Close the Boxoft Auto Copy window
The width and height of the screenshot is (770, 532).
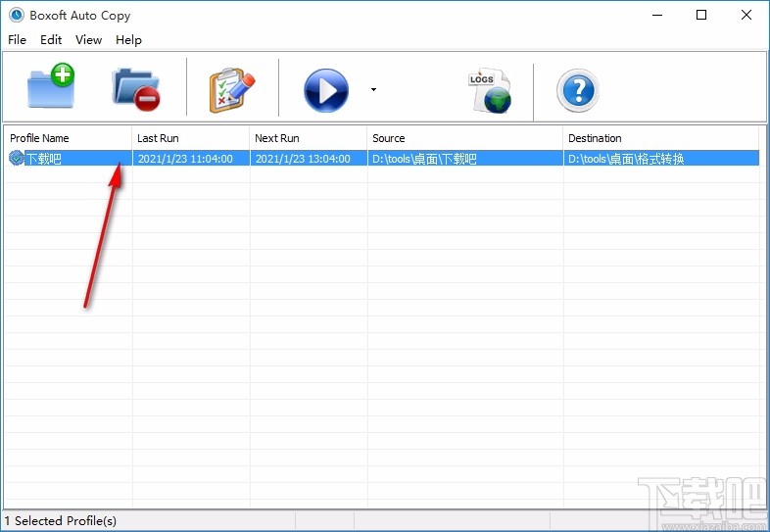click(x=746, y=15)
